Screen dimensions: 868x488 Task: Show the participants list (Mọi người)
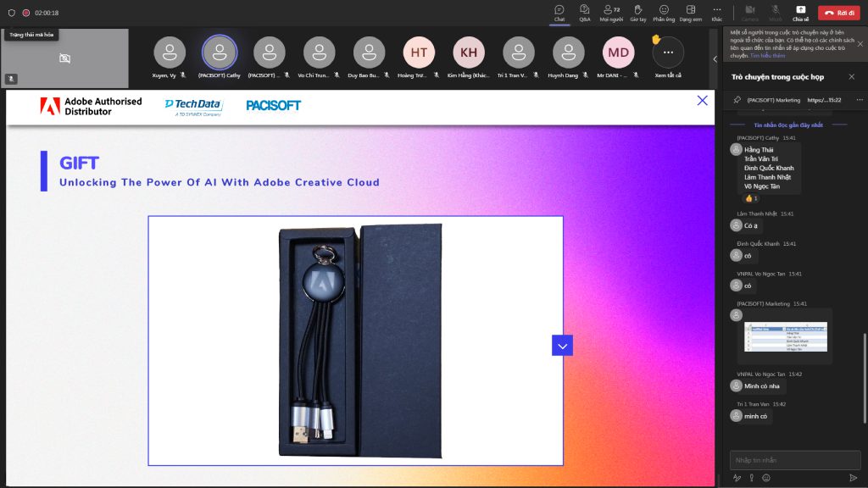point(611,13)
